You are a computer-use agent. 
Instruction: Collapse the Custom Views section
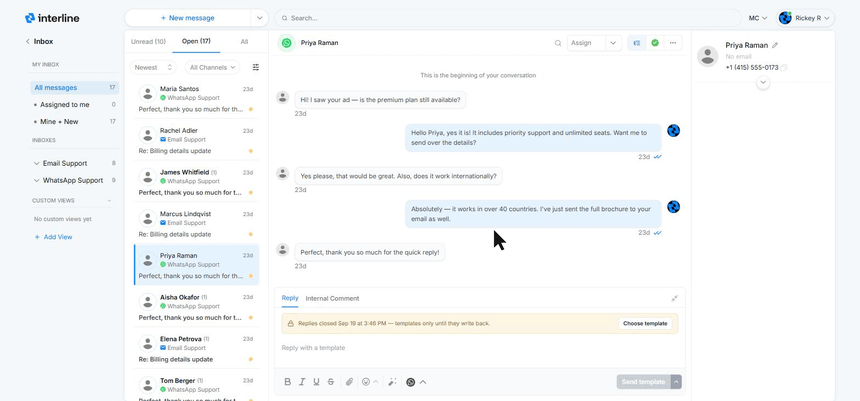109,201
